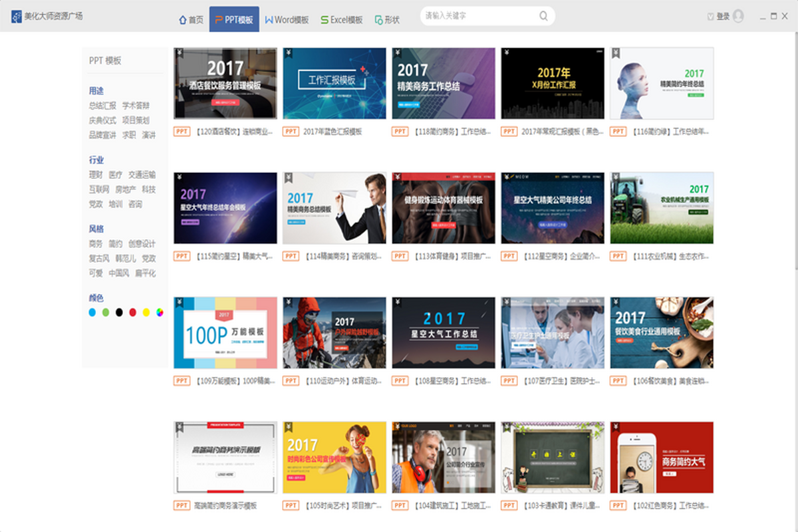Click the VIP badge on 酒店餐饮 thumbnail
This screenshot has height=532, width=798.
[179, 53]
